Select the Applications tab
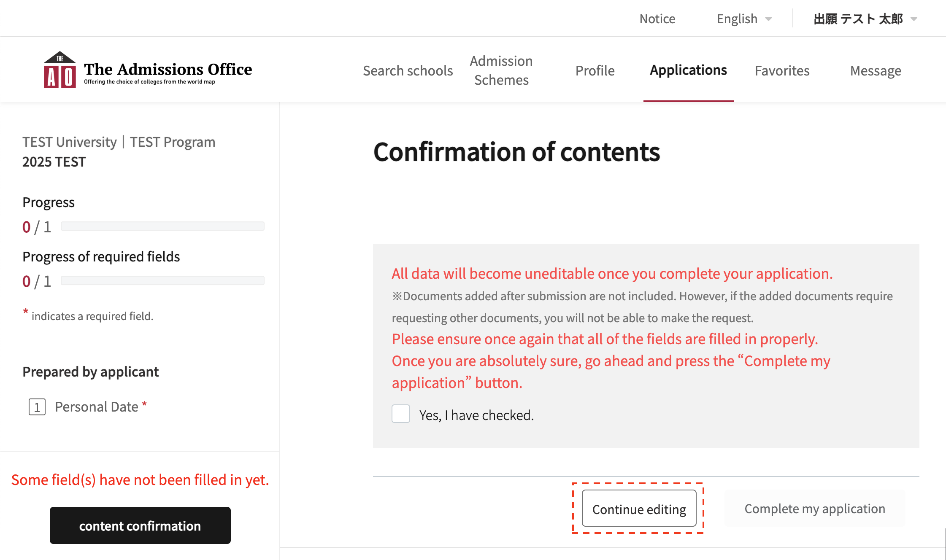946x560 pixels. point(688,70)
